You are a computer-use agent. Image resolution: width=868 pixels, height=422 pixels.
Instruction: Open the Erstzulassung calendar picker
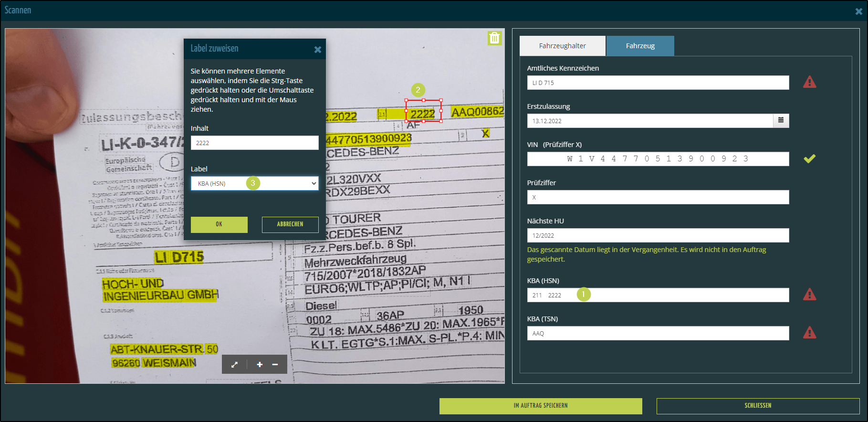pyautogui.click(x=781, y=121)
